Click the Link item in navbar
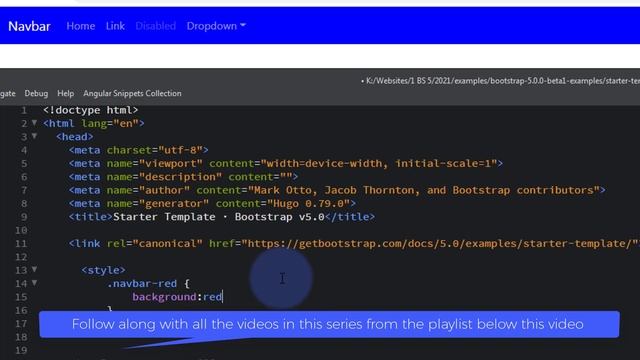 pyautogui.click(x=115, y=26)
